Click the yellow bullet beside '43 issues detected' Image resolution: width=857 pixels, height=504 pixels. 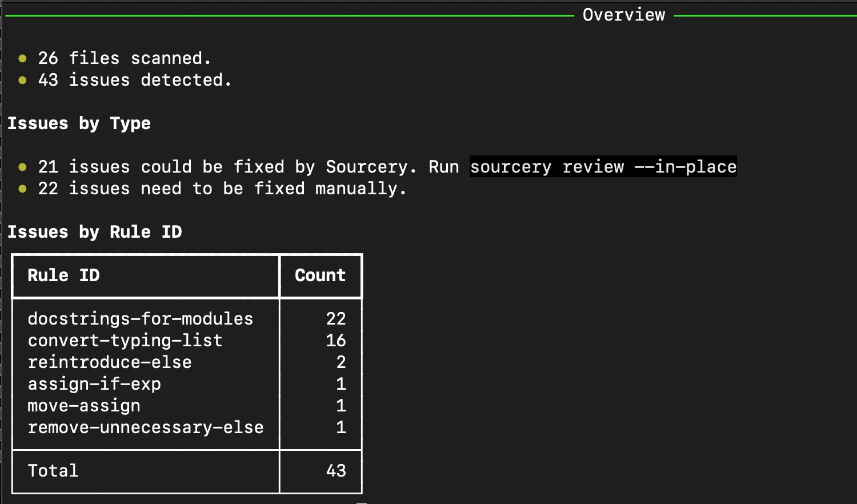click(22, 81)
